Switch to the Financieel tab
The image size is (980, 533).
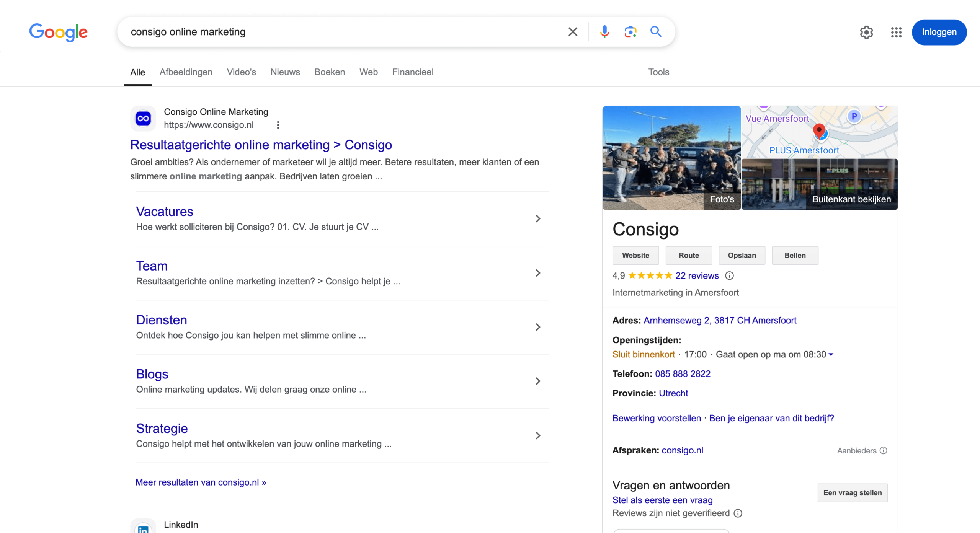pos(412,72)
